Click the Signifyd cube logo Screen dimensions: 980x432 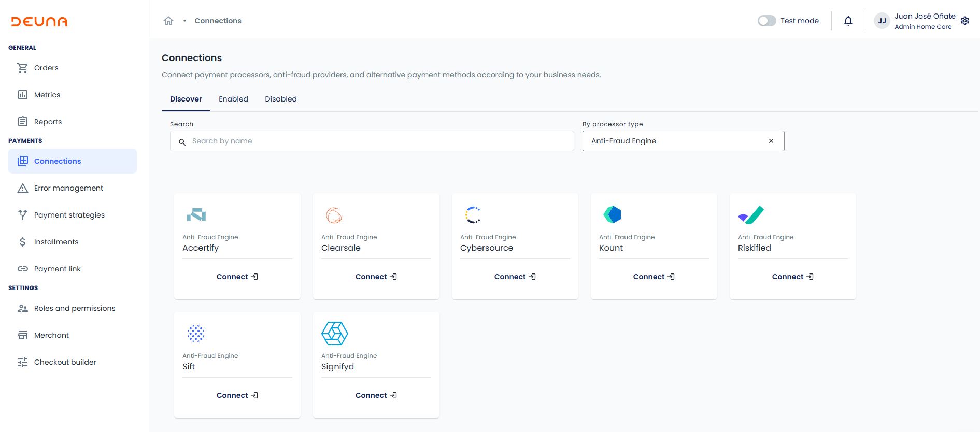pyautogui.click(x=335, y=333)
